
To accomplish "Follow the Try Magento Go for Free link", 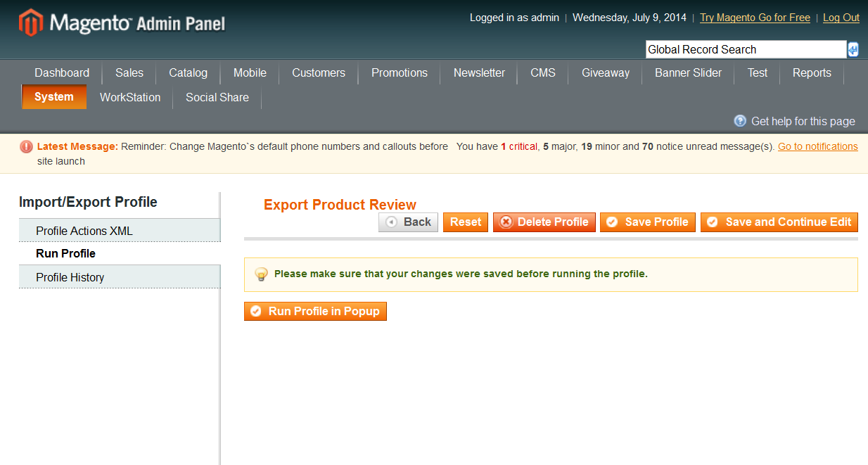I will [755, 18].
